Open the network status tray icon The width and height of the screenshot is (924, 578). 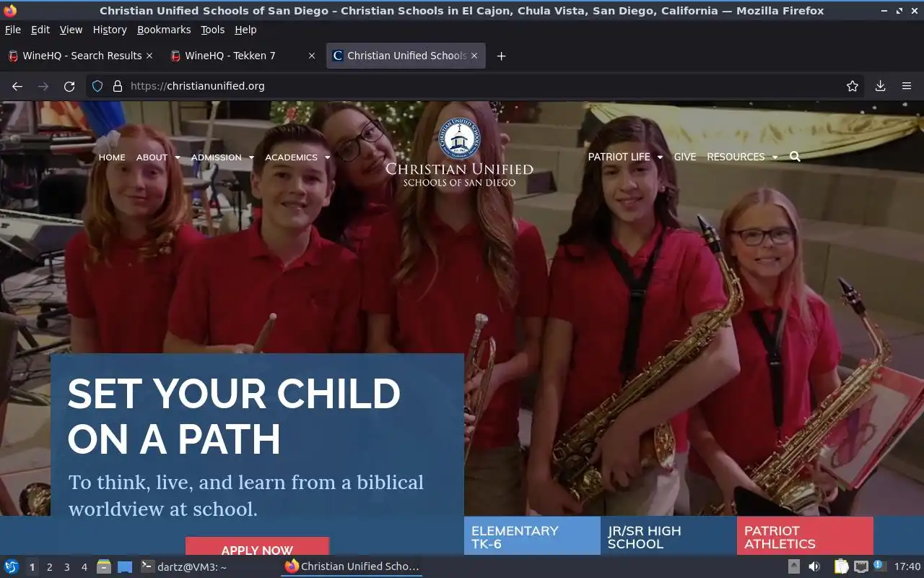click(860, 566)
